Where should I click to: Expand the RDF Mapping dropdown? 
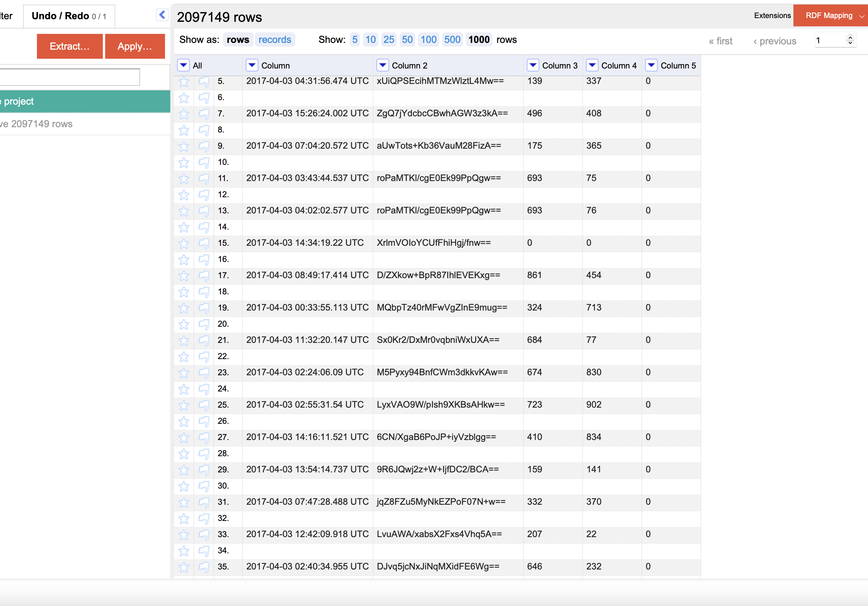point(862,16)
